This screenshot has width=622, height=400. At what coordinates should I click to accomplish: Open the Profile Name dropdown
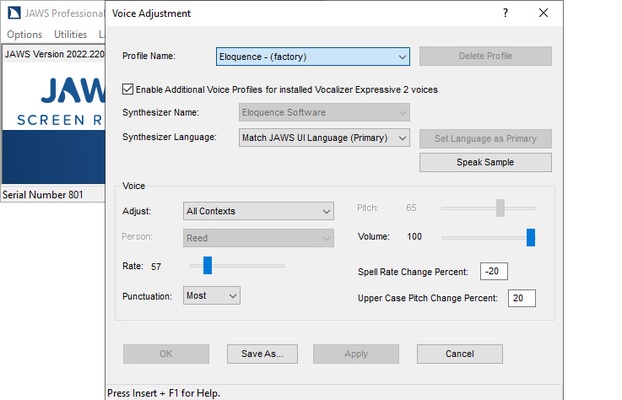313,56
